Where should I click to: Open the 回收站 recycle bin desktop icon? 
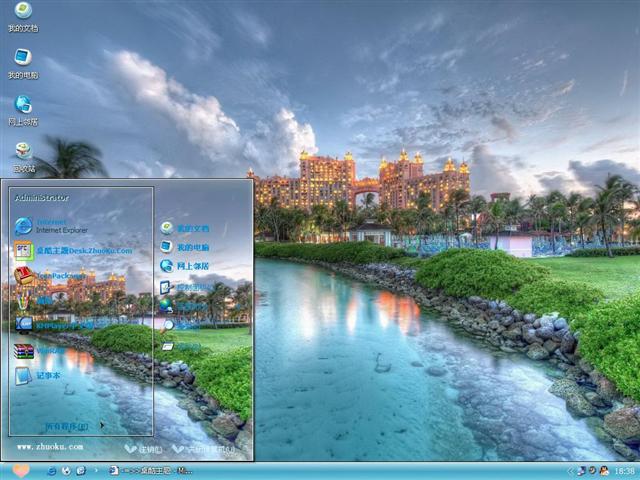(x=24, y=157)
